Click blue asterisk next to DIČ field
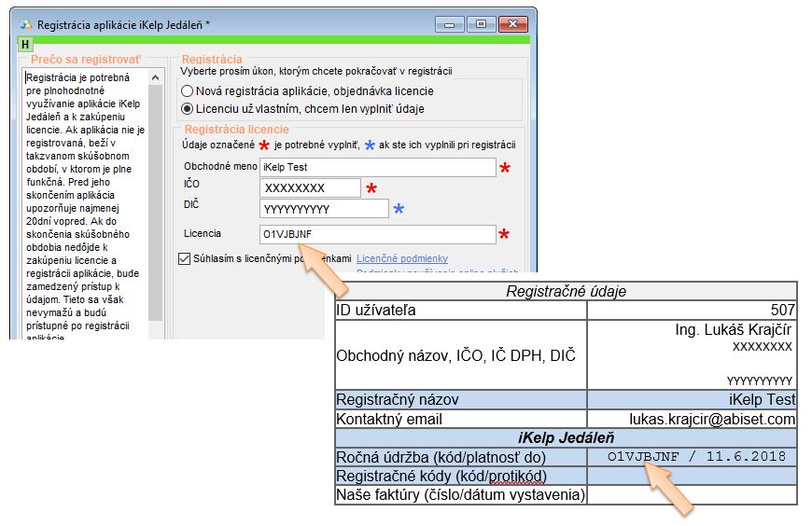Viewport: 812px width, 526px height. pos(399,209)
